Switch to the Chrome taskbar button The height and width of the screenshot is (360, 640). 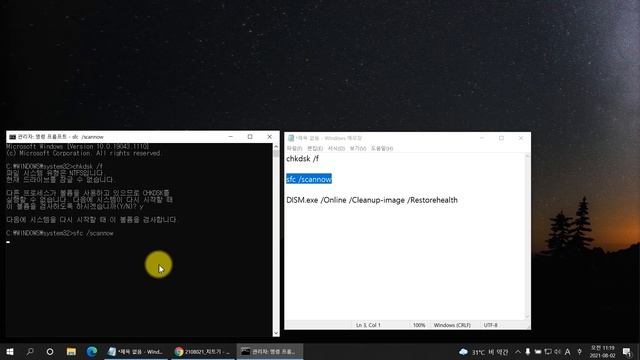pyautogui.click(x=202, y=351)
